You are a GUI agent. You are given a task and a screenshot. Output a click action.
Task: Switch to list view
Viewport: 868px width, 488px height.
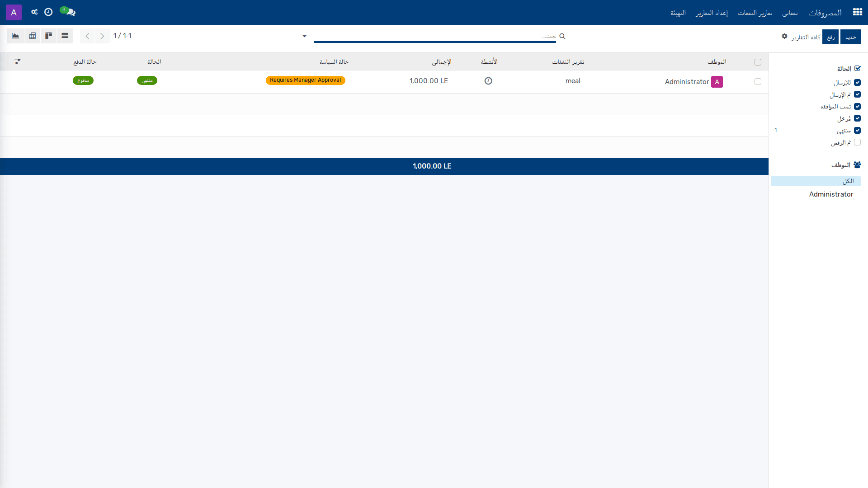[x=65, y=36]
